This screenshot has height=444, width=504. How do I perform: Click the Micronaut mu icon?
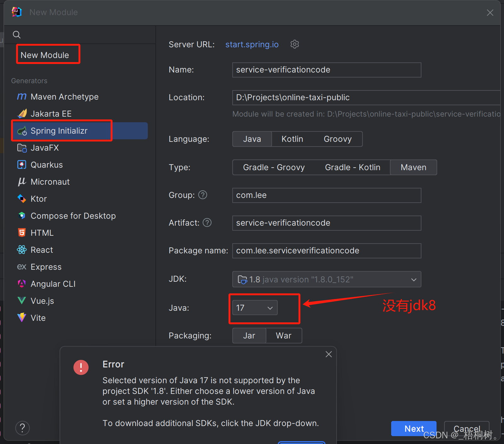(22, 182)
